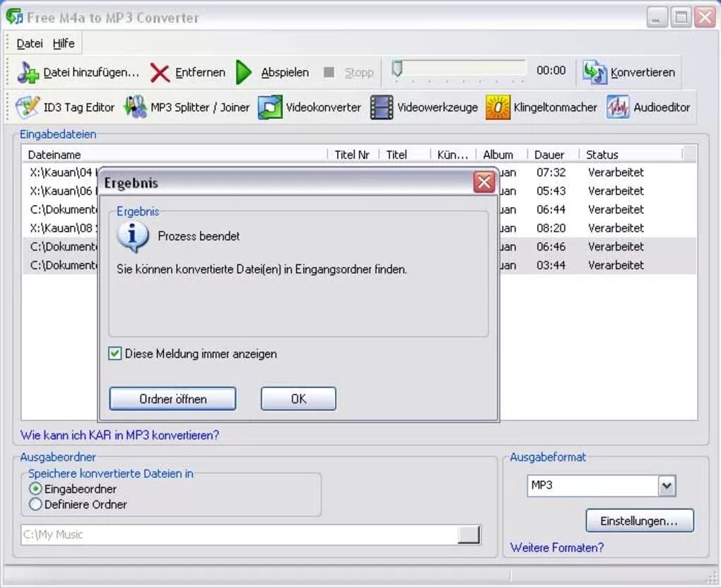Open the MP3 Splitter / Joiner icon
The width and height of the screenshot is (721, 588).
(x=135, y=107)
